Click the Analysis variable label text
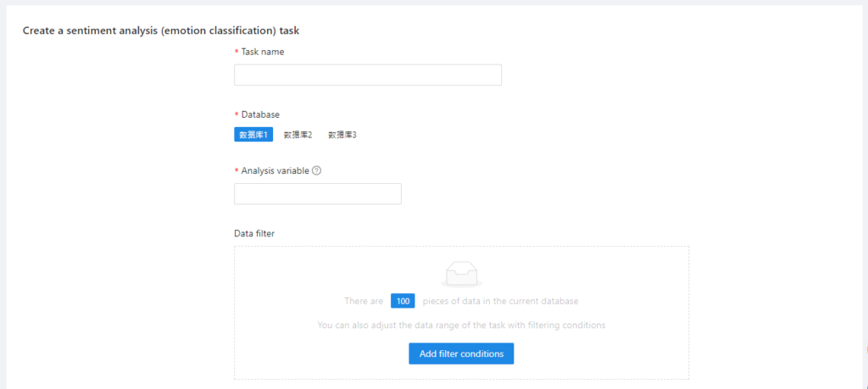 [x=275, y=170]
